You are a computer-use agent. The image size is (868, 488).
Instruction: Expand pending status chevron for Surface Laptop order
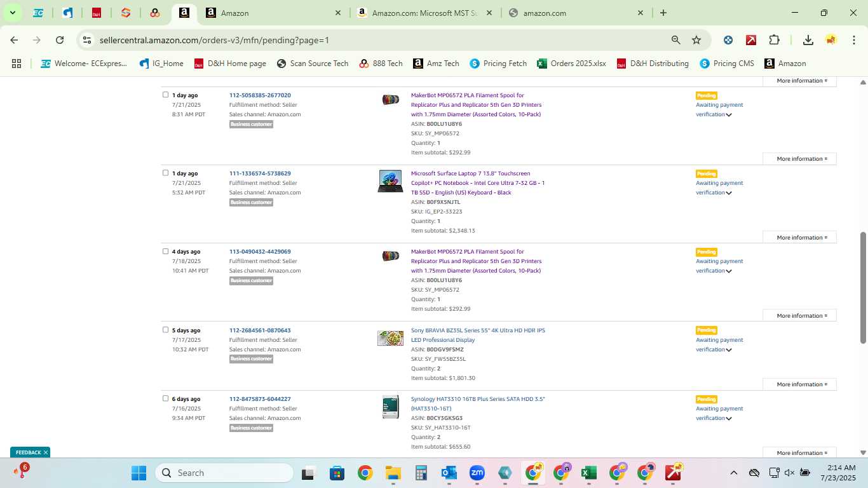click(x=729, y=193)
